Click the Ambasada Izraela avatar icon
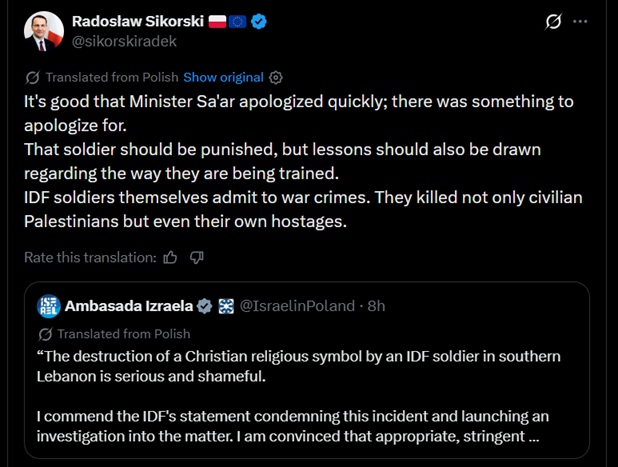 50,306
